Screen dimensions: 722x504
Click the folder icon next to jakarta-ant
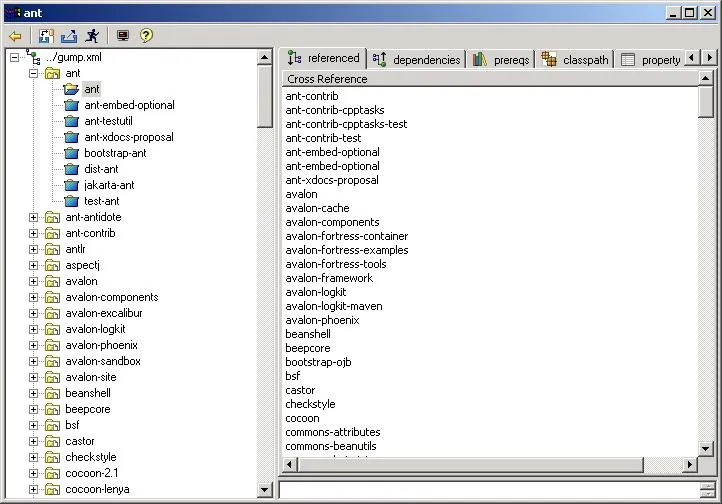(x=71, y=185)
